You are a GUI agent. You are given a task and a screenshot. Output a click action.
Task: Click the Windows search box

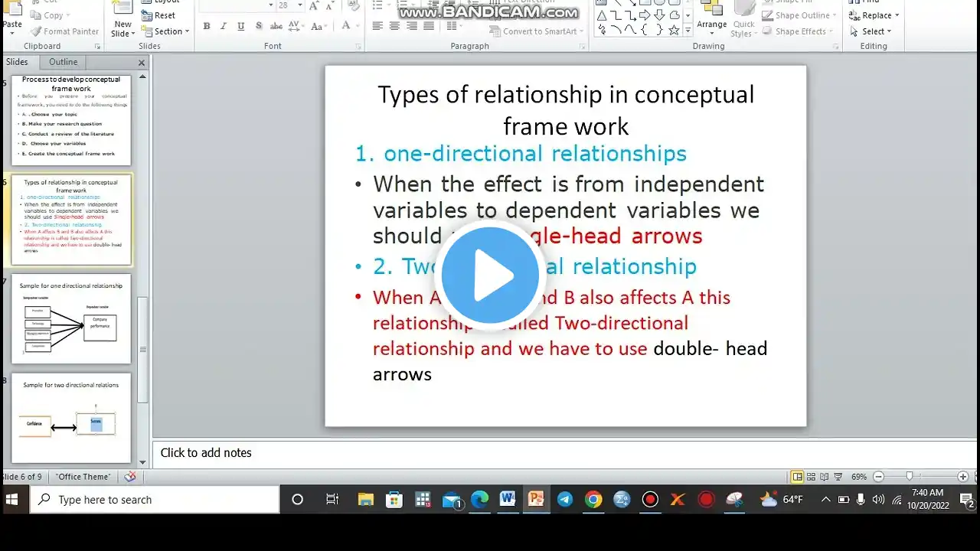(154, 500)
